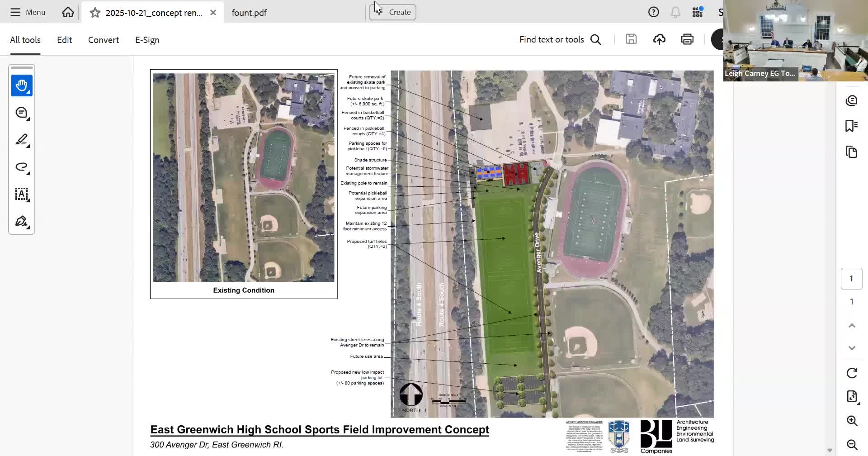868x456 pixels.
Task: Go to next page with down chevron
Action: (x=852, y=348)
